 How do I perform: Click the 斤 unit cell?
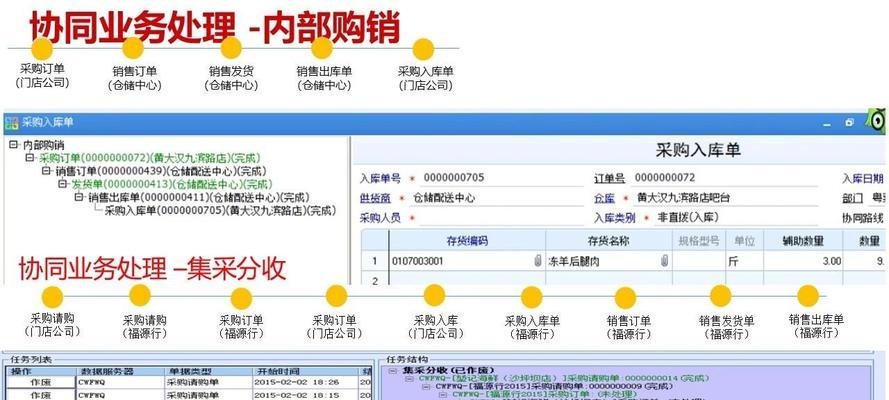pos(744,261)
